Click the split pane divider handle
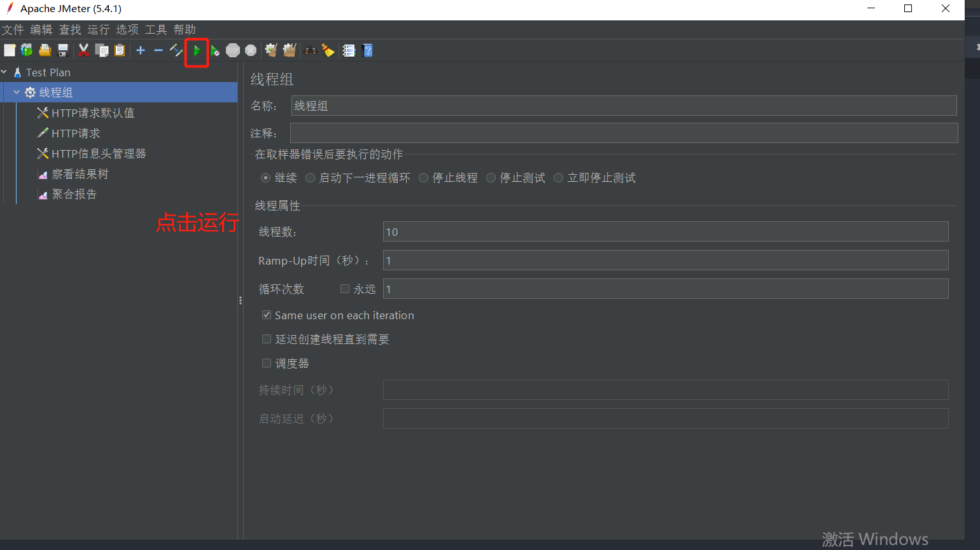The width and height of the screenshot is (980, 550). 241,301
